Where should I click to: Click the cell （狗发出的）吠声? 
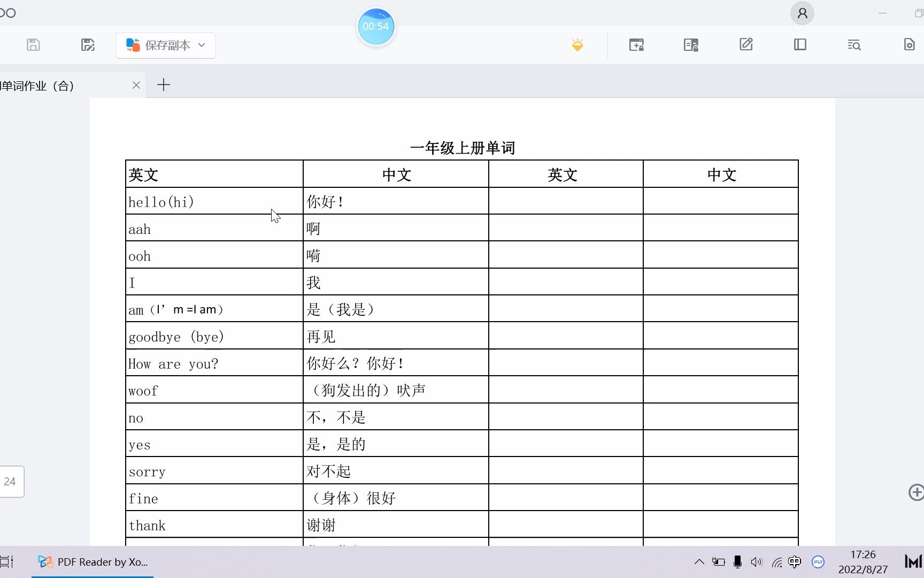point(396,390)
